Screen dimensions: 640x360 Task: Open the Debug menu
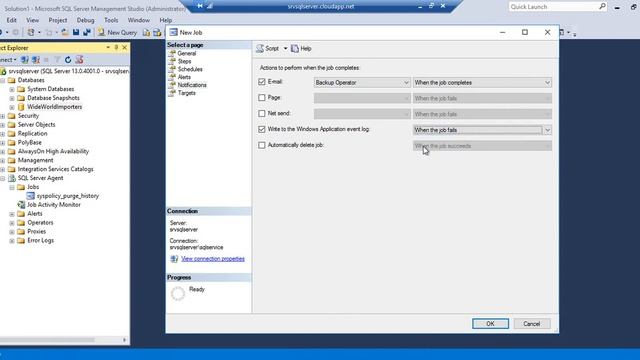point(85,20)
